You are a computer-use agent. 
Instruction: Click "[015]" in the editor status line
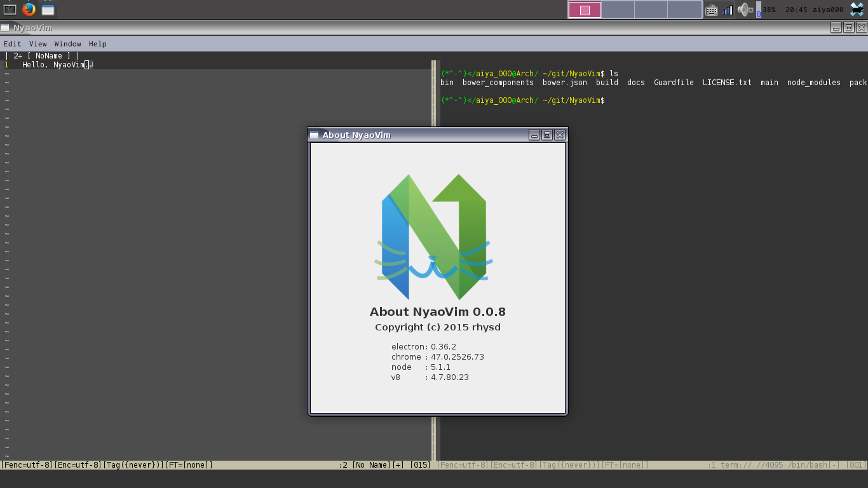(x=420, y=465)
